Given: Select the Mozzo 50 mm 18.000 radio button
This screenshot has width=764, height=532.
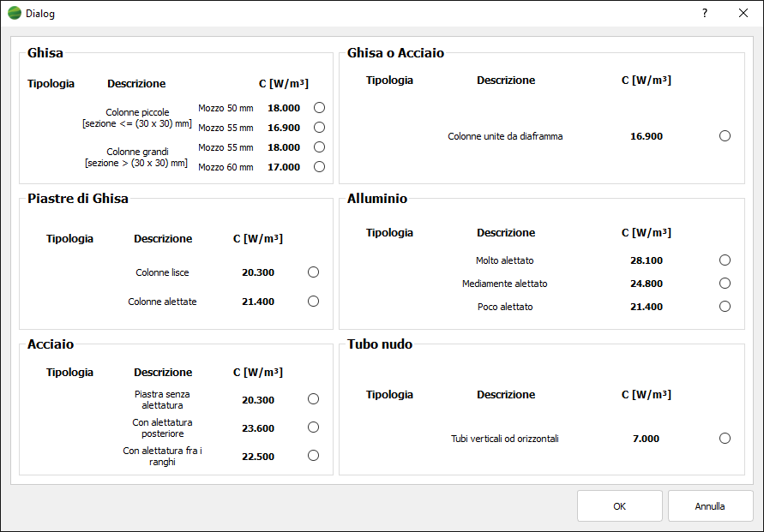Looking at the screenshot, I should pyautogui.click(x=319, y=108).
